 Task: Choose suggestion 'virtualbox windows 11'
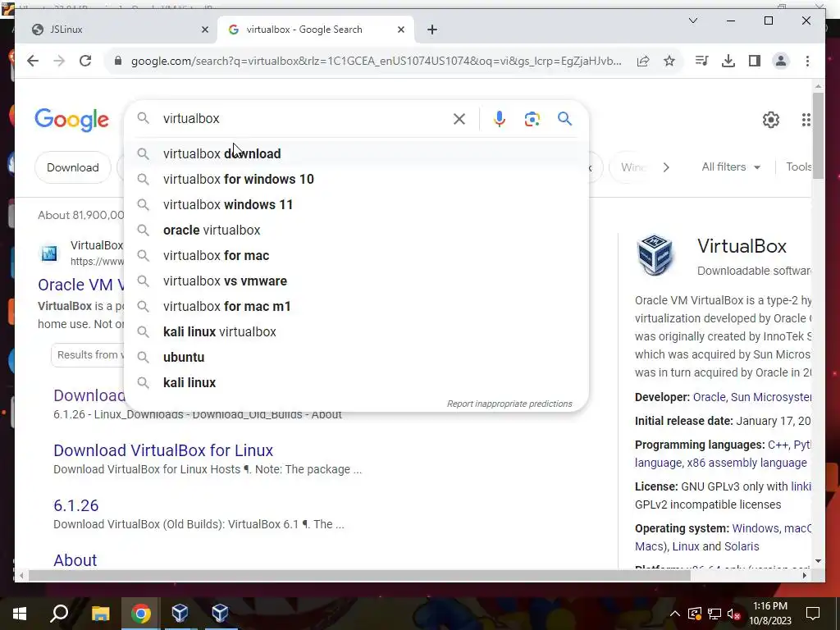[x=356, y=204]
